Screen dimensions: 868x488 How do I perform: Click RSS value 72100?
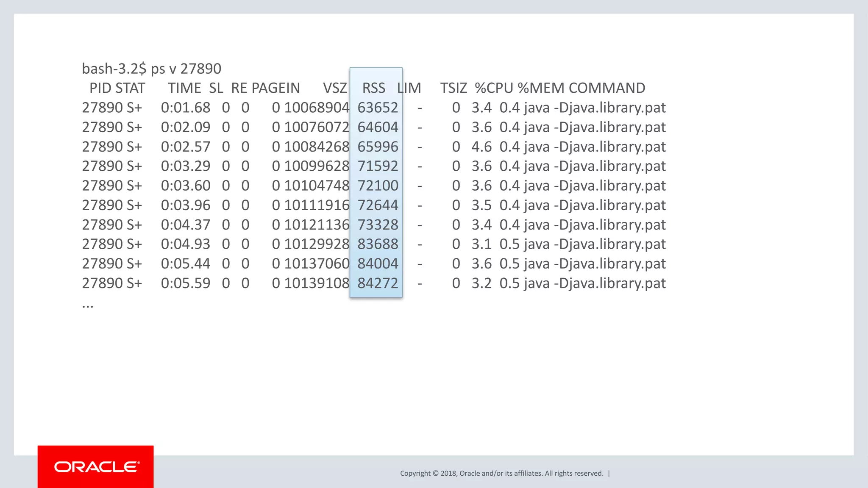(x=378, y=186)
